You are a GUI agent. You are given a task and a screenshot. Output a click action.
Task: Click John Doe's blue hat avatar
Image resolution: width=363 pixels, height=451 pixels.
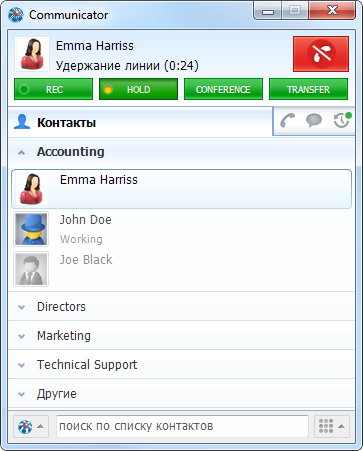point(31,229)
